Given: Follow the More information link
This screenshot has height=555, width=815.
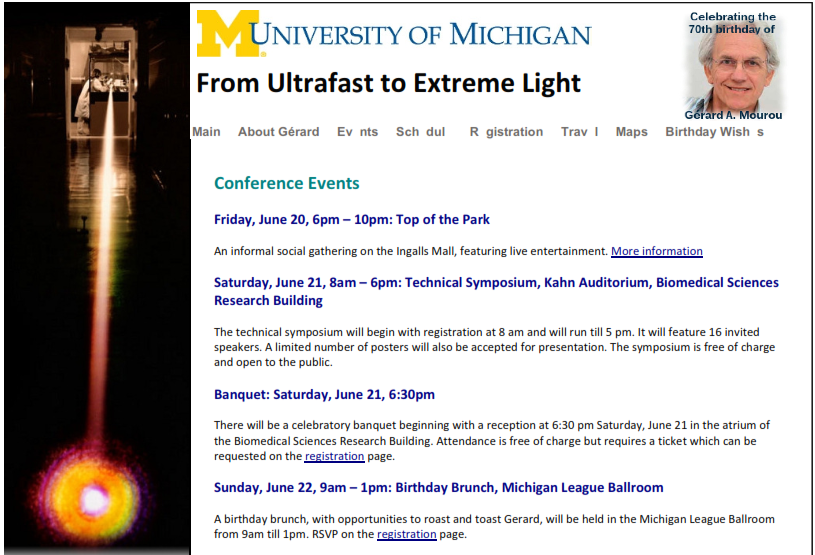Looking at the screenshot, I should 656,252.
